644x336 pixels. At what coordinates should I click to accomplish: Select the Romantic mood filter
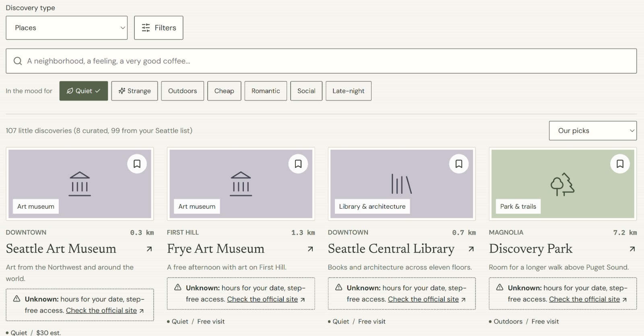coord(266,91)
